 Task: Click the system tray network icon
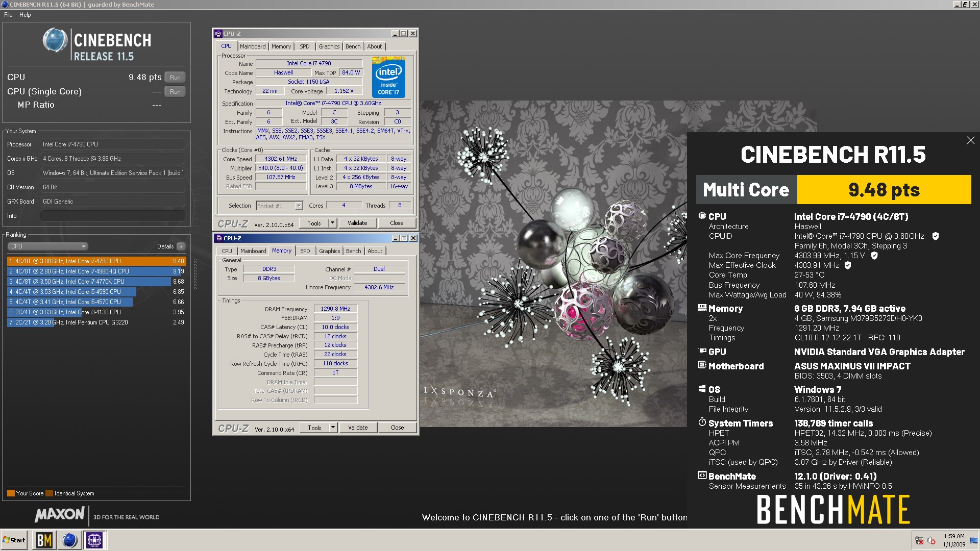(919, 540)
